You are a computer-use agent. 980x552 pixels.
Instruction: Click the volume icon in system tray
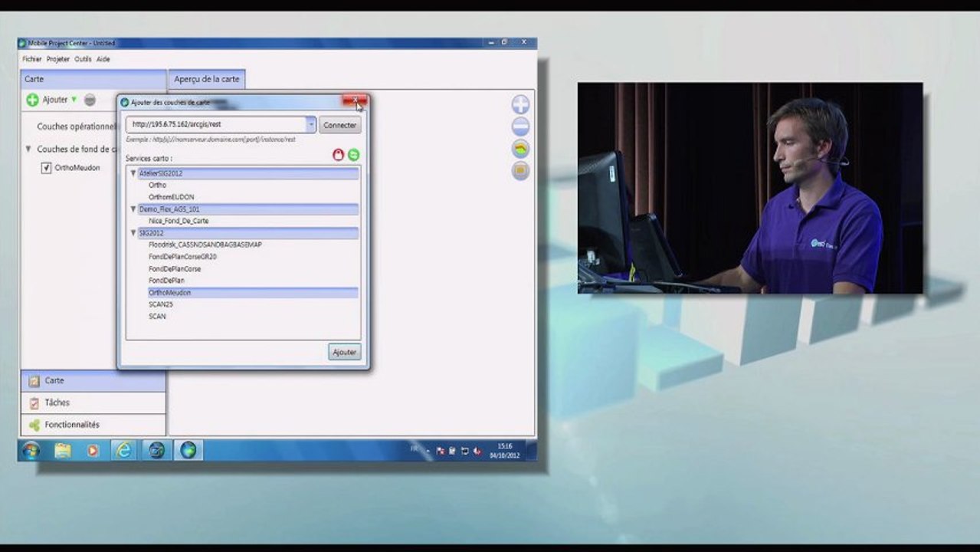pyautogui.click(x=477, y=451)
